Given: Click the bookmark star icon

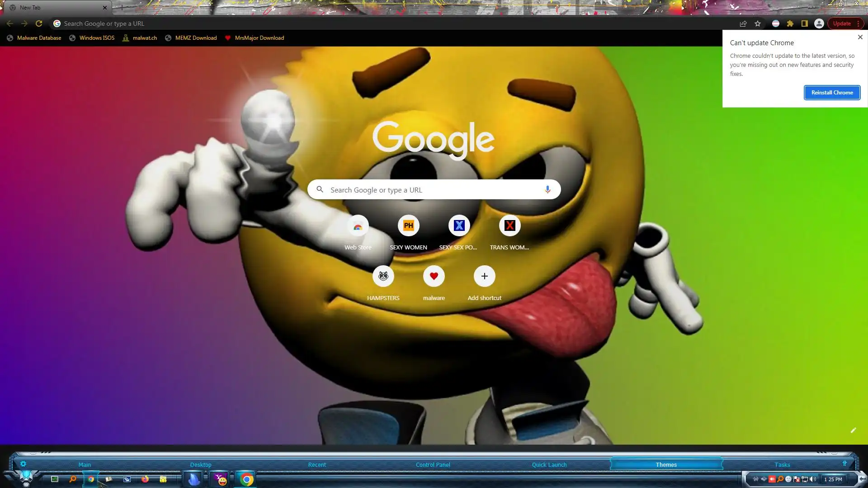Looking at the screenshot, I should 758,23.
